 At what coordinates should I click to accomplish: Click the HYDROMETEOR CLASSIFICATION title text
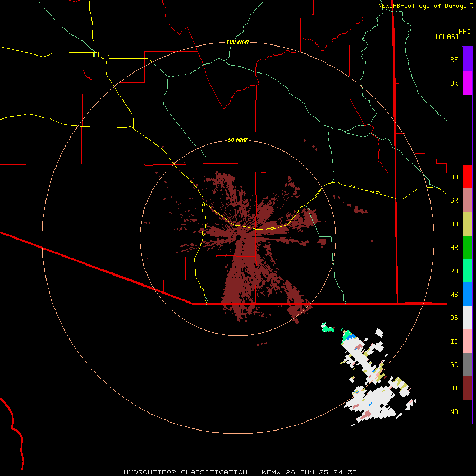pyautogui.click(x=186, y=472)
